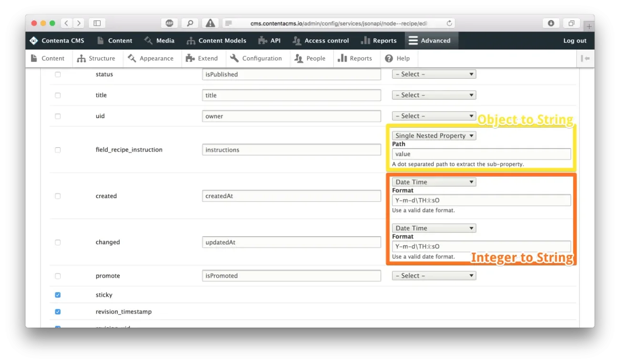This screenshot has height=364, width=620.
Task: Click the updatedAt alias input field
Action: (x=291, y=242)
